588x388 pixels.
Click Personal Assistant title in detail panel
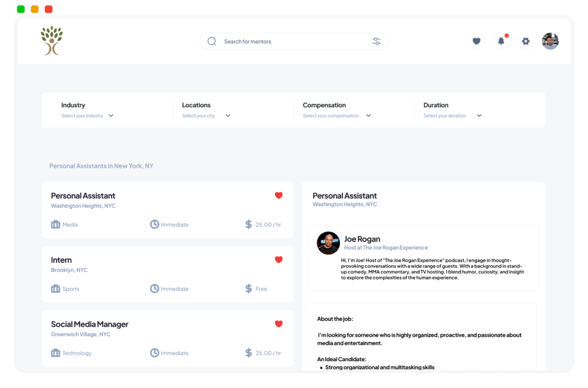tap(345, 196)
